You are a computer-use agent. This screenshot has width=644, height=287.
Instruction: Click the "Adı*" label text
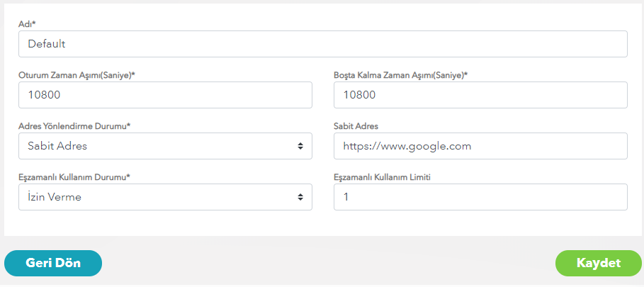click(x=28, y=24)
